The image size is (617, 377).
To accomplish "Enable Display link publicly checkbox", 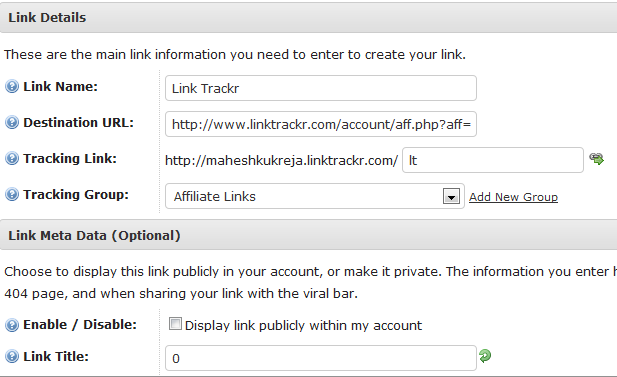I will pos(175,324).
